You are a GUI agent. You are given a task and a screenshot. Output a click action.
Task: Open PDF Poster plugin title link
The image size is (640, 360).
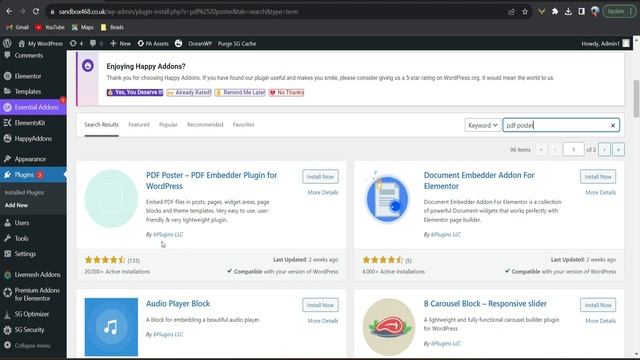coord(211,180)
